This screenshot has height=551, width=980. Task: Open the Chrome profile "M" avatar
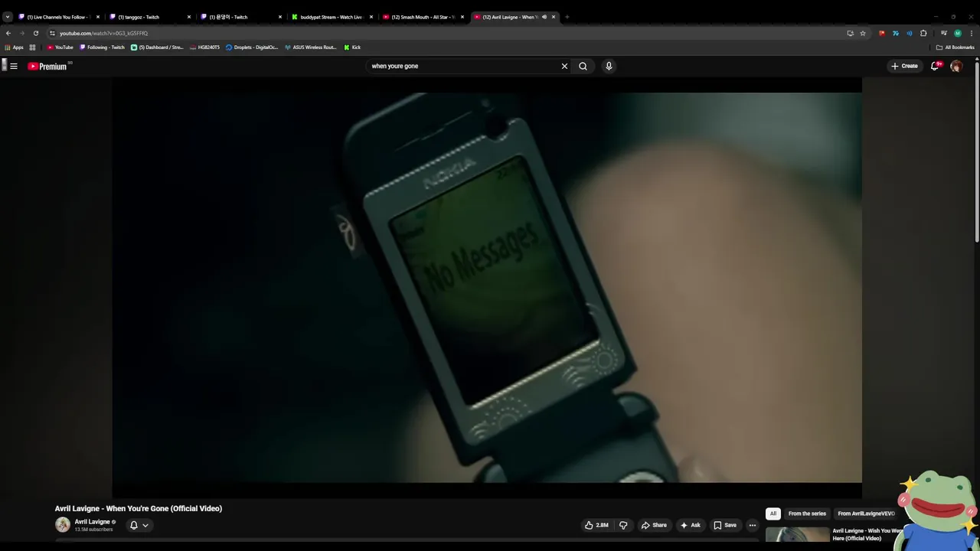pos(958,33)
